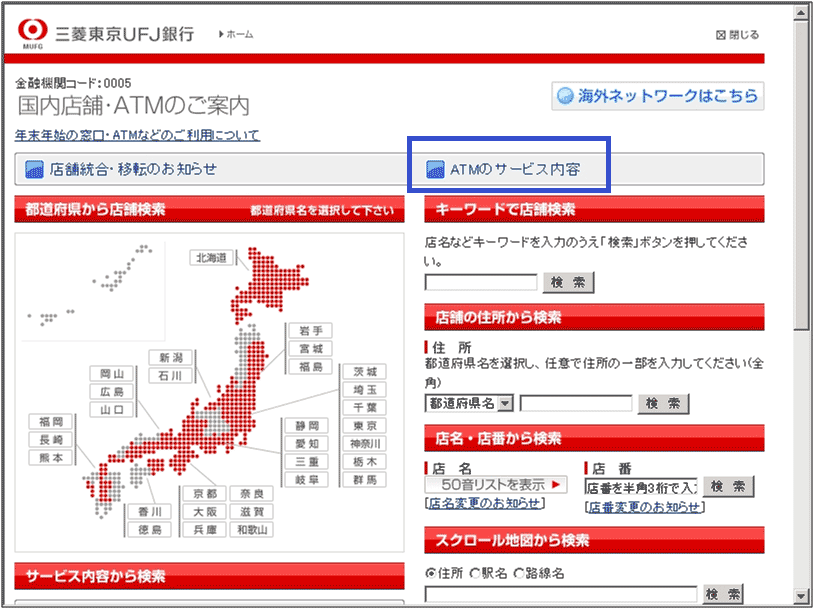The image size is (814, 609).
Task: Select 茨城 prefecture label
Action: click(365, 372)
